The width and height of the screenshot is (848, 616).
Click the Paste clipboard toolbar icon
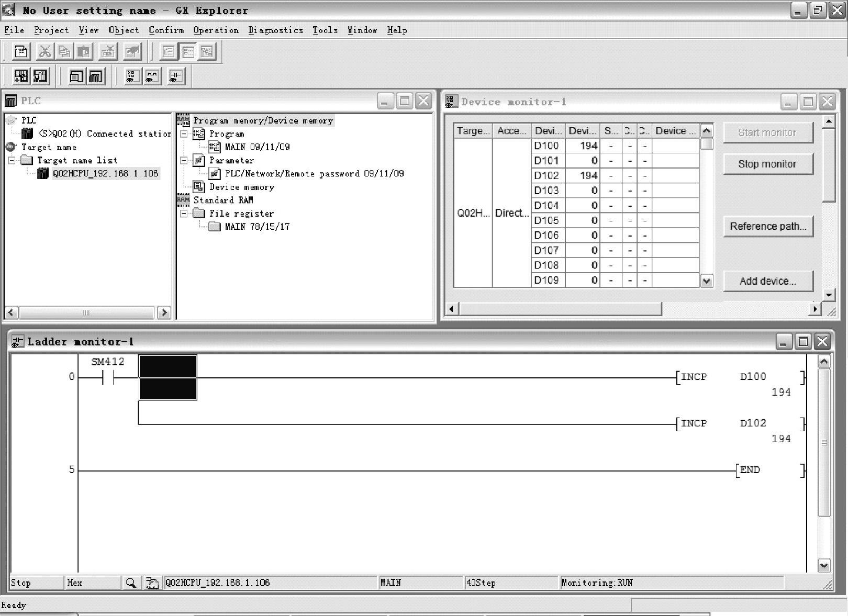coord(84,51)
